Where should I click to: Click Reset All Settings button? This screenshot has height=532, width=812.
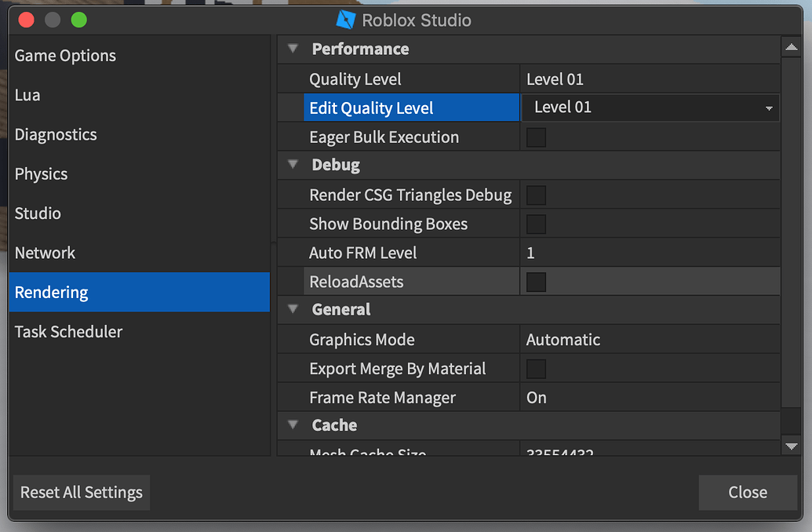tap(82, 492)
